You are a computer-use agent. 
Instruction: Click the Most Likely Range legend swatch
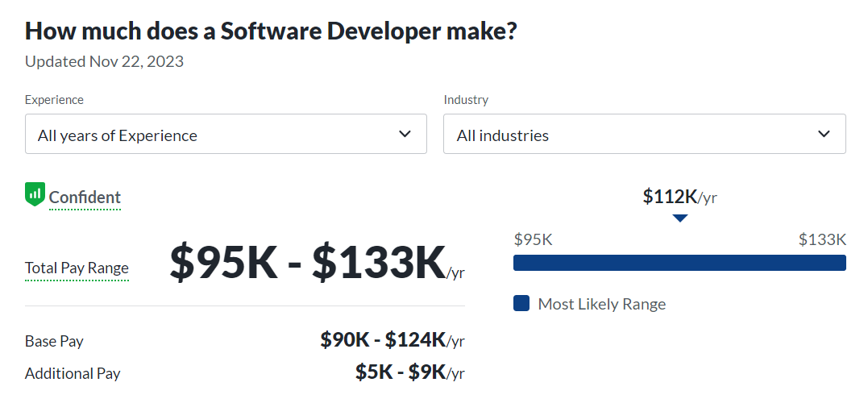click(521, 303)
